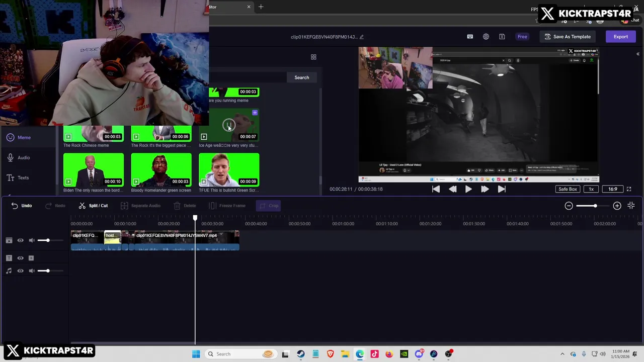Enter fullscreen preview mode
644x362 pixels.
pos(629,189)
